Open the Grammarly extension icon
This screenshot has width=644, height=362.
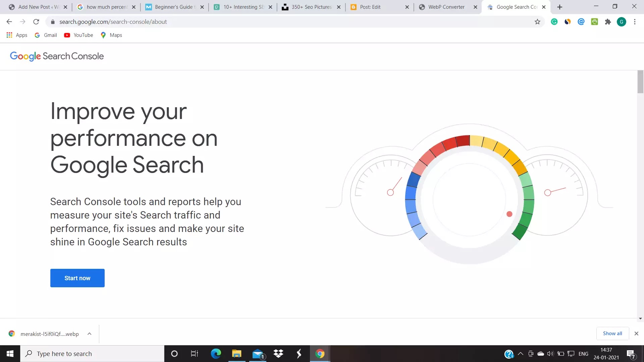554,22
